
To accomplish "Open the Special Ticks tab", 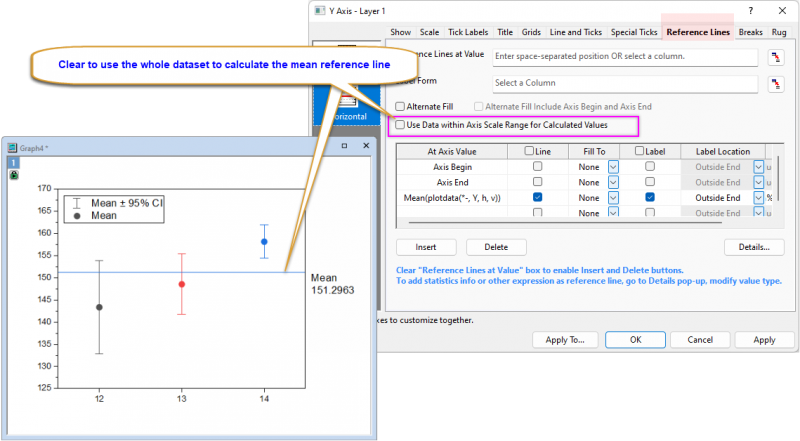I will click(634, 32).
